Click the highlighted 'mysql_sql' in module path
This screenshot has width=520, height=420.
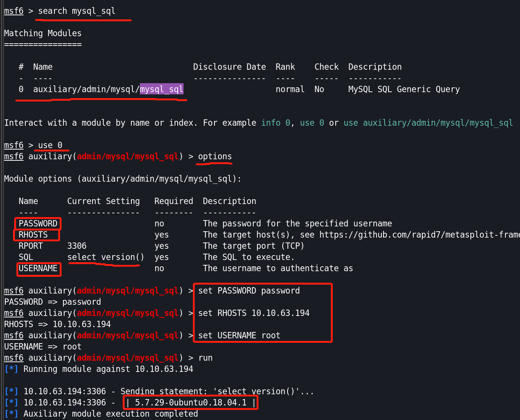point(162,89)
